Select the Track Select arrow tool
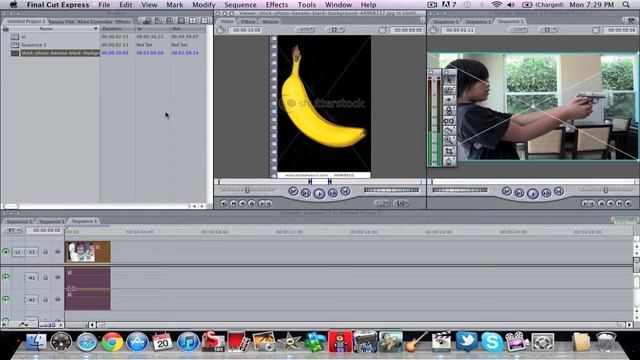The height and width of the screenshot is (360, 640). (449, 100)
